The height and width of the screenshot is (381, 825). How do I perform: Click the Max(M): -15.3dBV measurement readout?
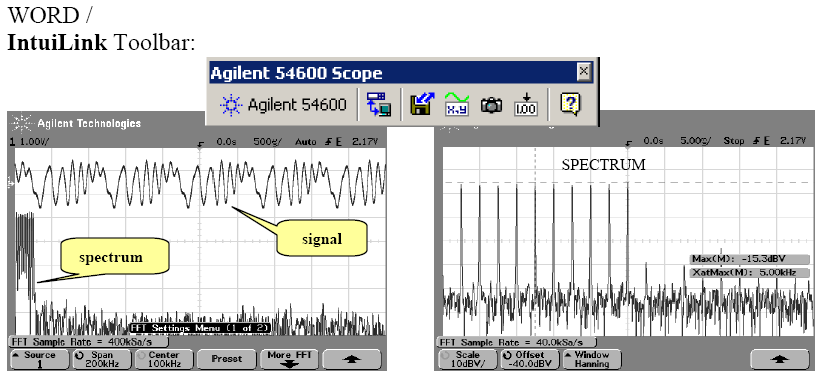(750, 259)
